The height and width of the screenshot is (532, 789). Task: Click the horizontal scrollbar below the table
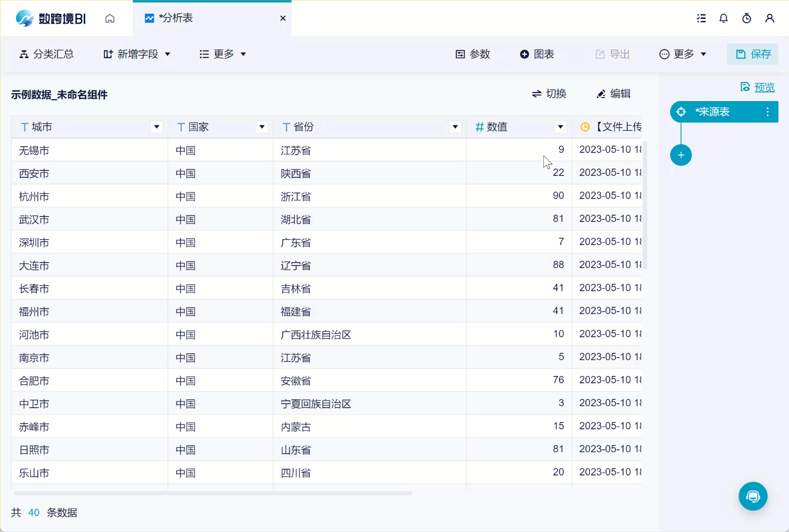[213, 493]
